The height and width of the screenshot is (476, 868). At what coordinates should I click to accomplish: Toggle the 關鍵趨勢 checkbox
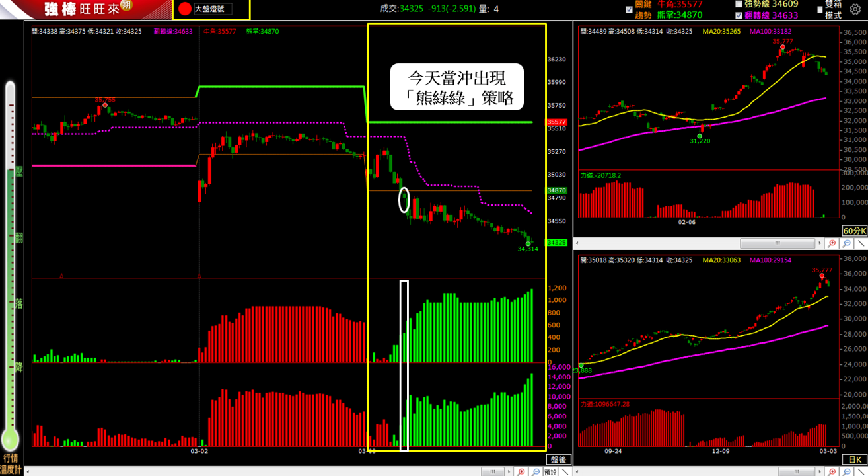pos(629,9)
